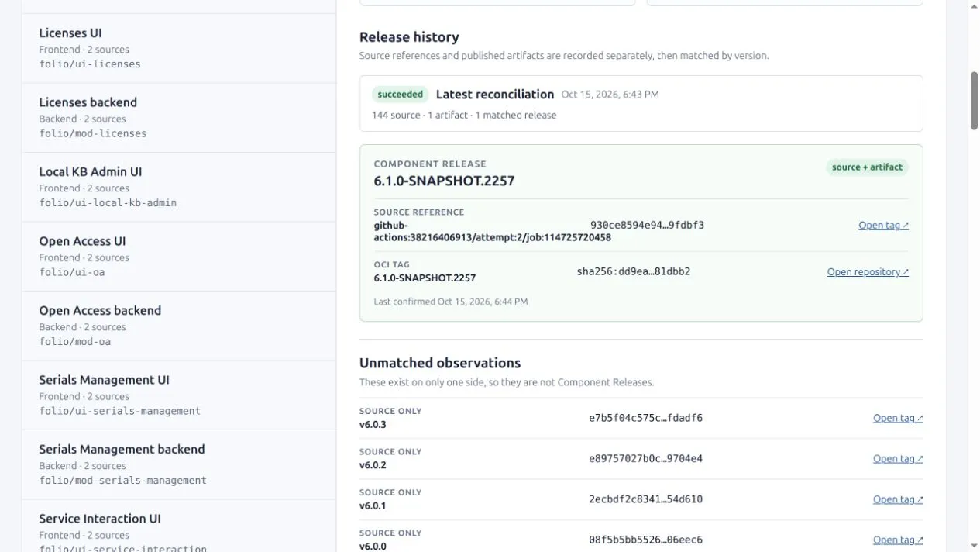Click the page vertical scrollbar thumb
This screenshot has height=552, width=980.
pos(974,101)
